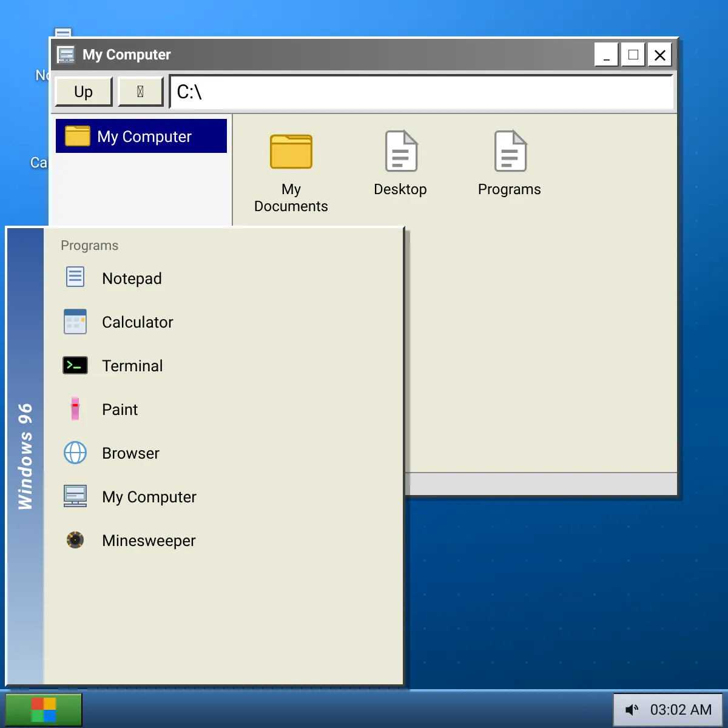Select My Computer in the sidebar tree

(x=141, y=136)
